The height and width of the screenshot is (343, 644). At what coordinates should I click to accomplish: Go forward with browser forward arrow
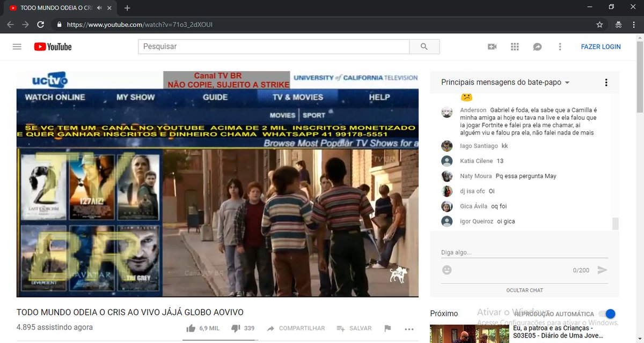click(x=25, y=25)
